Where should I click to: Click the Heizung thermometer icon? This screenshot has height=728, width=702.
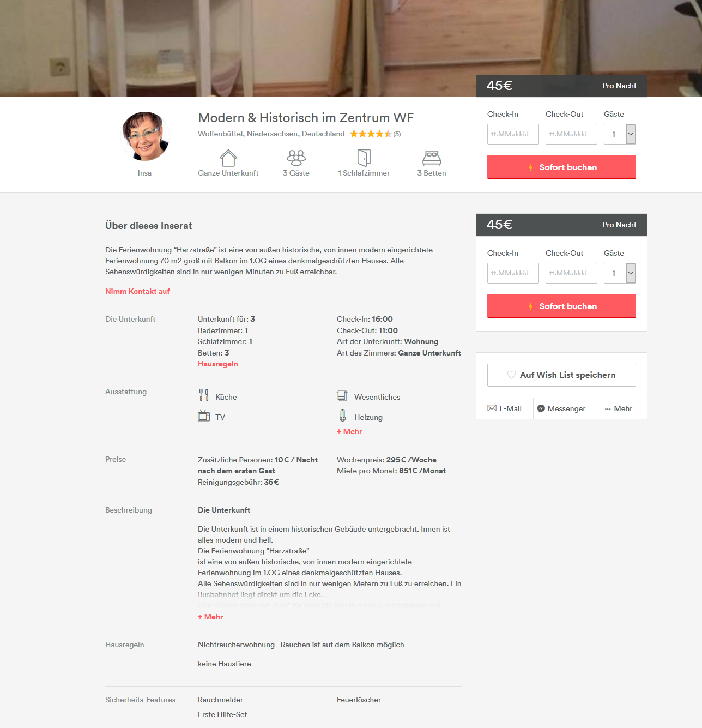click(x=342, y=416)
